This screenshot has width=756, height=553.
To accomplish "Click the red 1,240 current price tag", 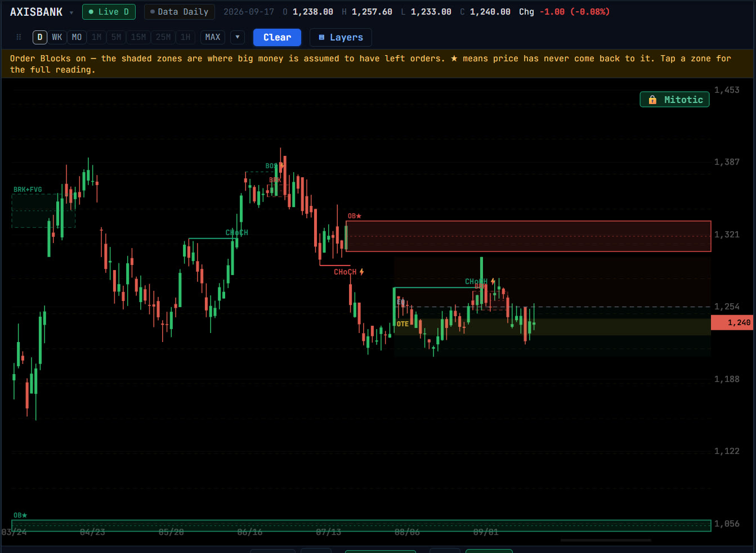I will point(732,322).
